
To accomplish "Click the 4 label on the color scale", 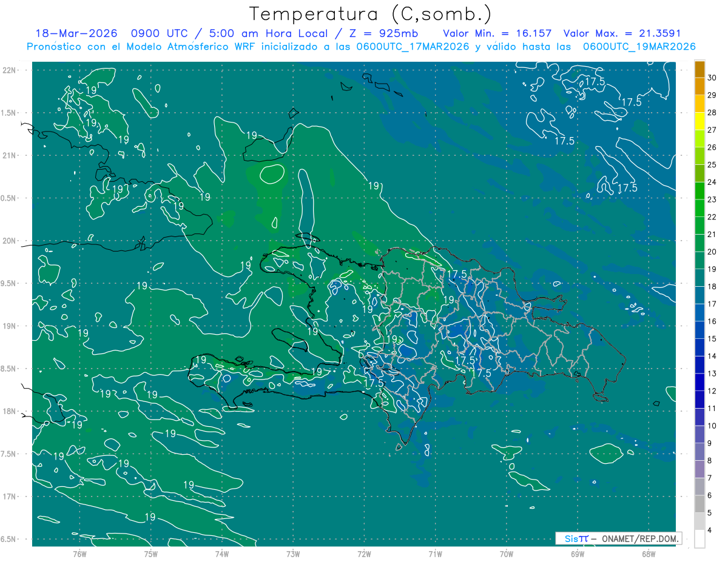I will coord(710,530).
